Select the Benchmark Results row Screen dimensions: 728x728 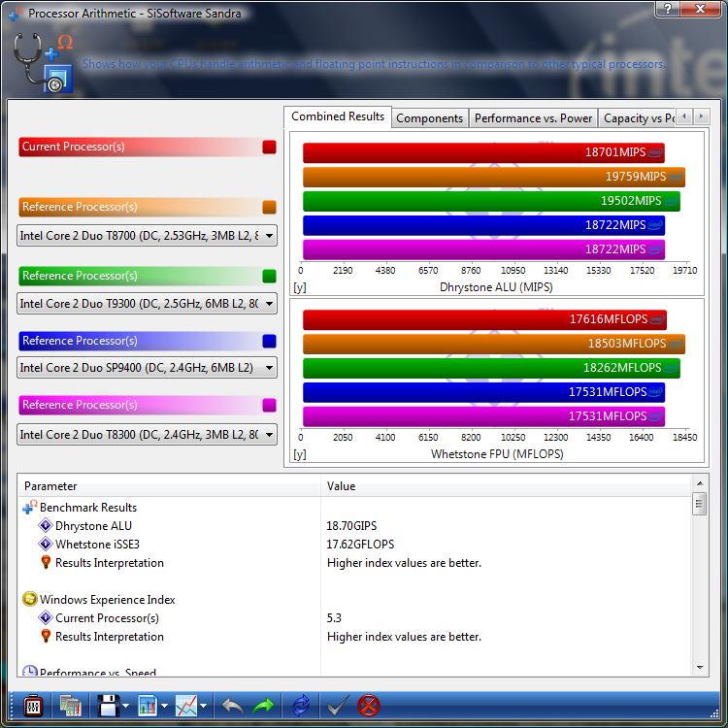pyautogui.click(x=354, y=507)
